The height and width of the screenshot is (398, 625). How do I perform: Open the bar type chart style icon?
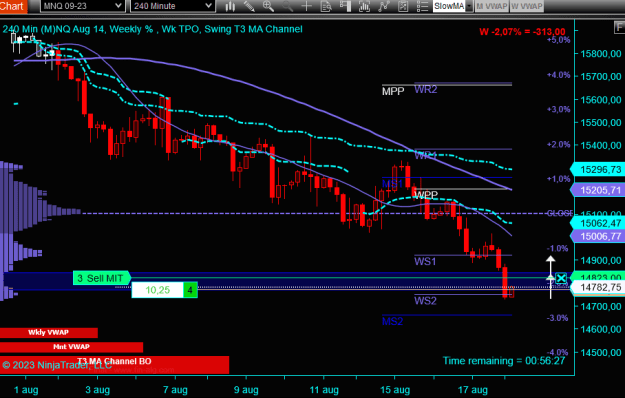[x=230, y=6]
